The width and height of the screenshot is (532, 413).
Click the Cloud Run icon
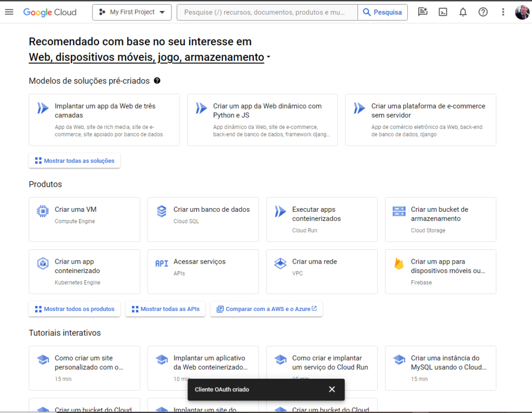(x=280, y=211)
